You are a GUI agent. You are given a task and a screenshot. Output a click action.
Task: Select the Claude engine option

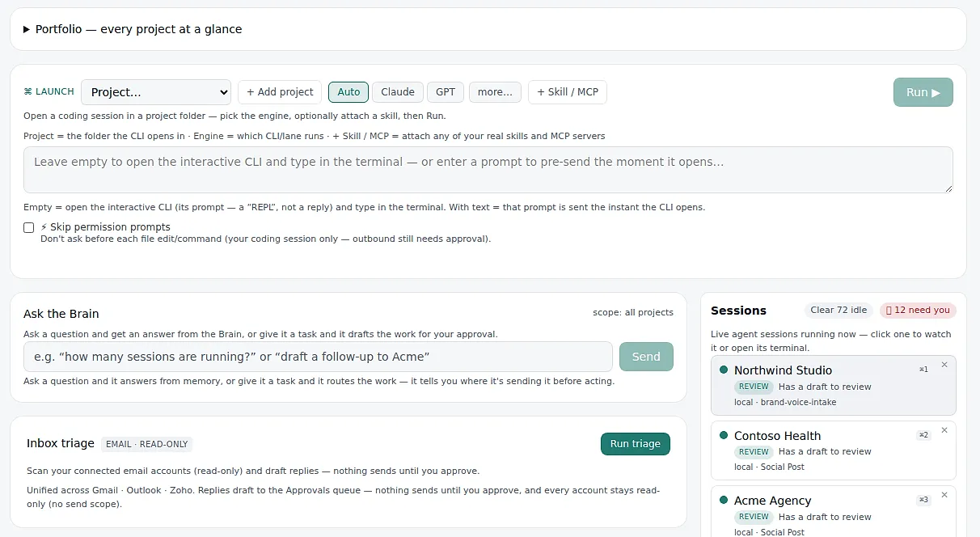[398, 92]
